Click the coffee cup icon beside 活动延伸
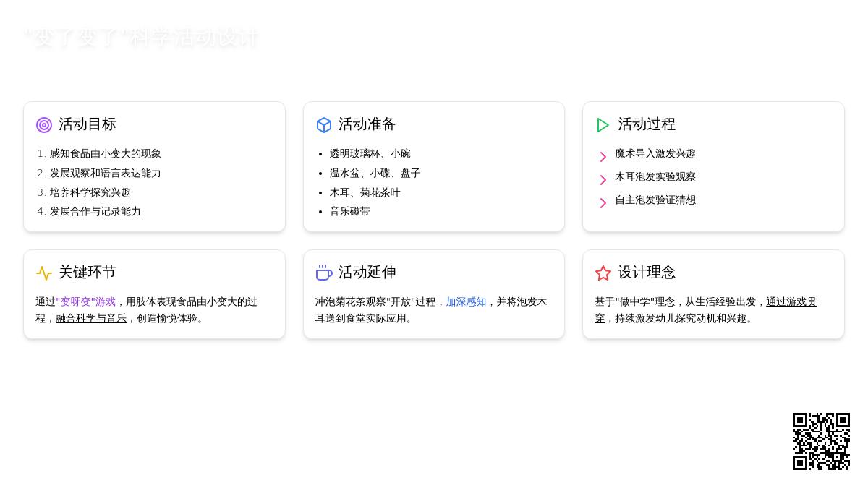The width and height of the screenshot is (868, 488). [324, 273]
